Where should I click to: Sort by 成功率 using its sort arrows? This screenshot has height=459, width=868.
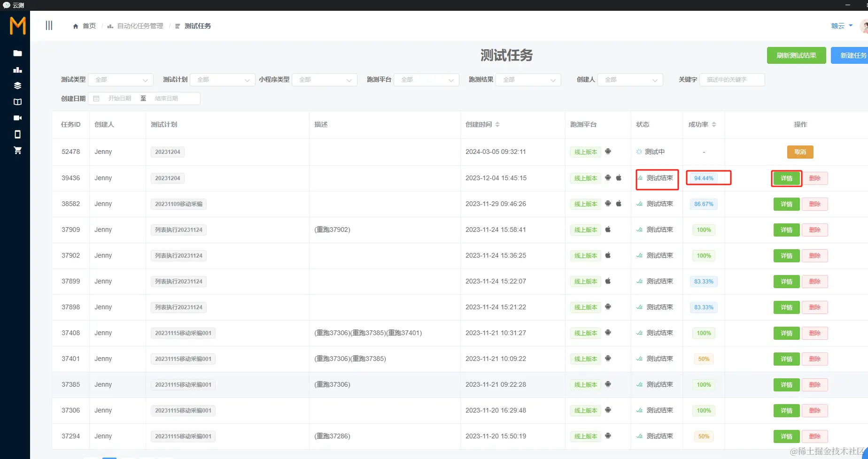714,124
